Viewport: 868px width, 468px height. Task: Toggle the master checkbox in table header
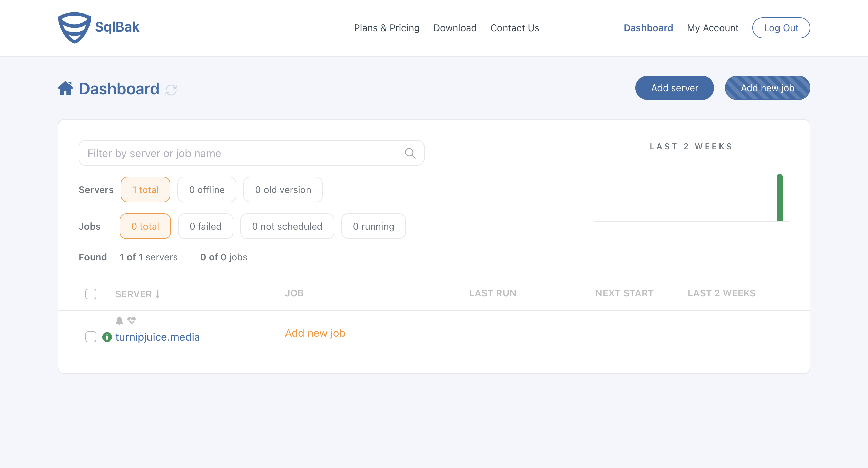click(91, 294)
